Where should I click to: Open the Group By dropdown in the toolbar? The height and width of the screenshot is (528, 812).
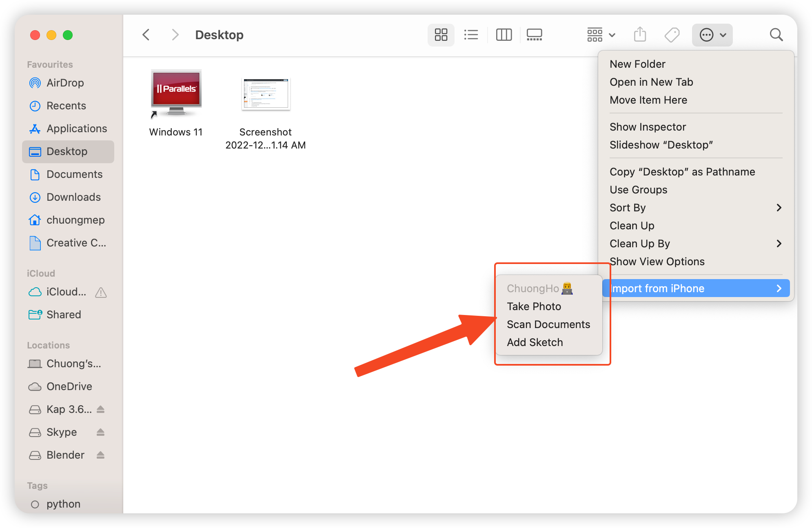[x=601, y=35]
